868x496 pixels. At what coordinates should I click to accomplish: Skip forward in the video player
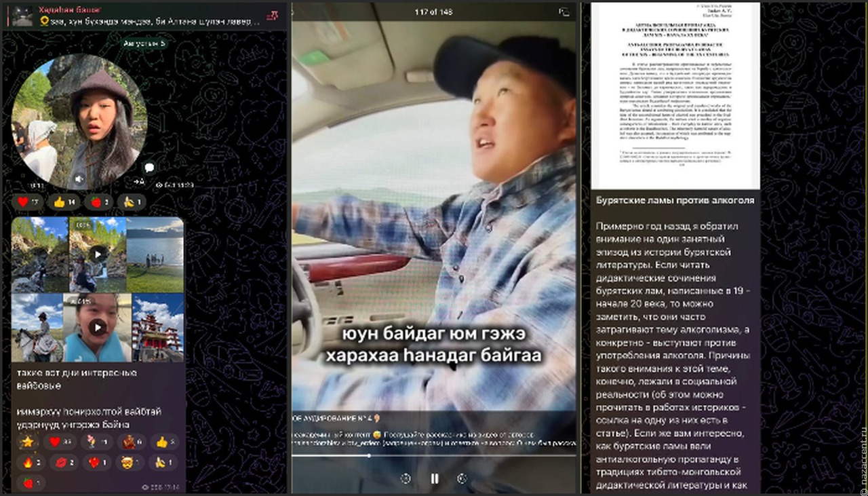pyautogui.click(x=462, y=478)
